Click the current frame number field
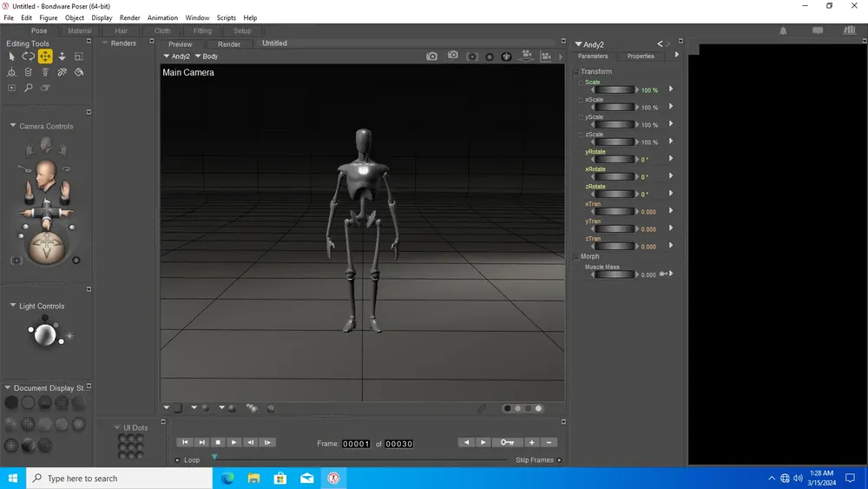This screenshot has height=489, width=868. click(x=356, y=444)
